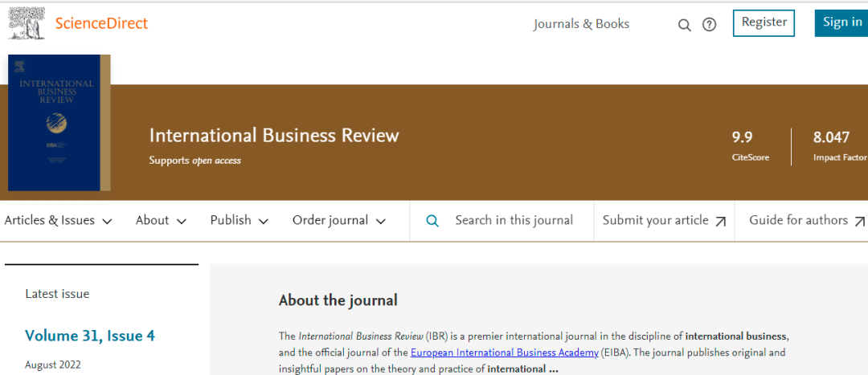The image size is (868, 375).
Task: Expand the Articles & Issues menu
Action: 58,221
